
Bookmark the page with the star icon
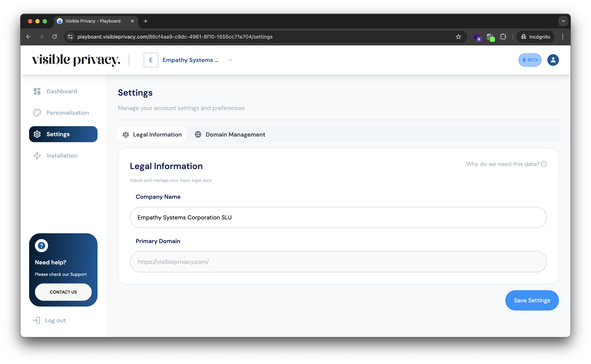459,37
